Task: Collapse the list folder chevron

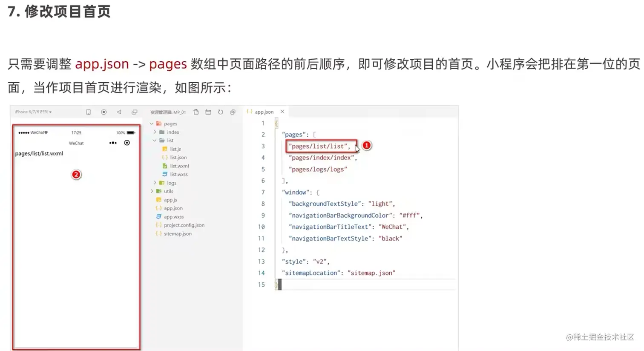Action: tap(155, 140)
